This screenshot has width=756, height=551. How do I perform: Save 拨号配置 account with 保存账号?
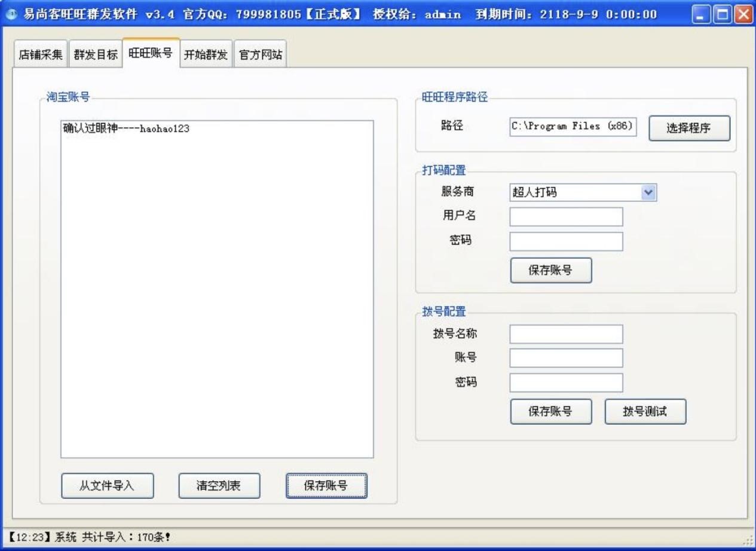[550, 412]
